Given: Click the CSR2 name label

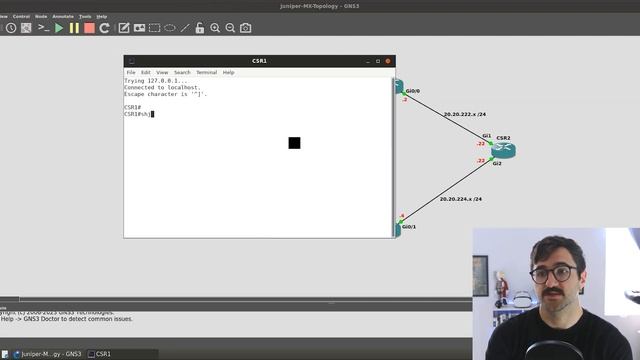Looking at the screenshot, I should click(503, 138).
